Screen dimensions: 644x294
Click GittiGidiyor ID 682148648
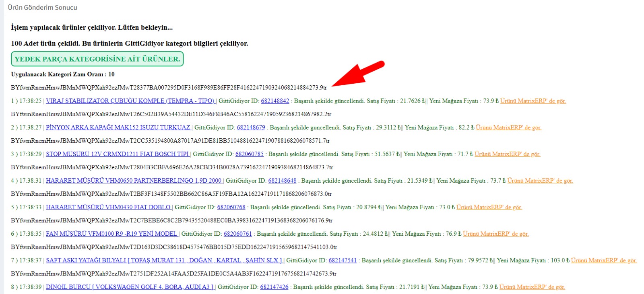(x=282, y=181)
